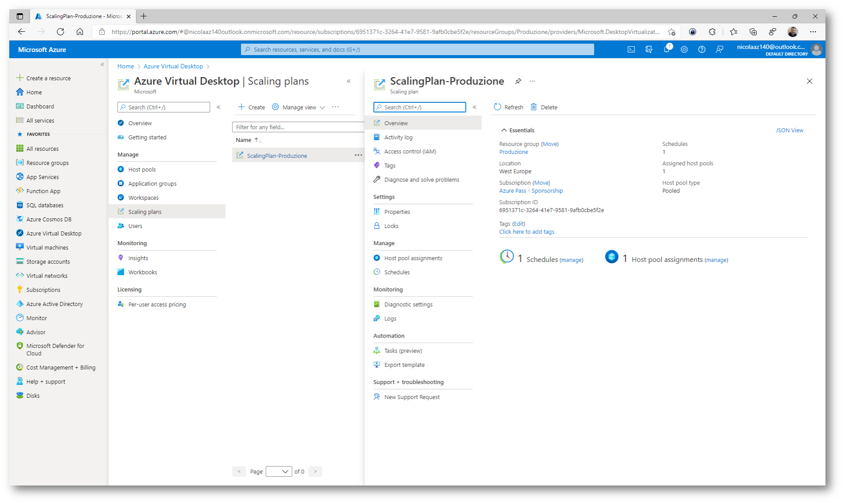Collapse the Scaling plans list blade

(349, 81)
